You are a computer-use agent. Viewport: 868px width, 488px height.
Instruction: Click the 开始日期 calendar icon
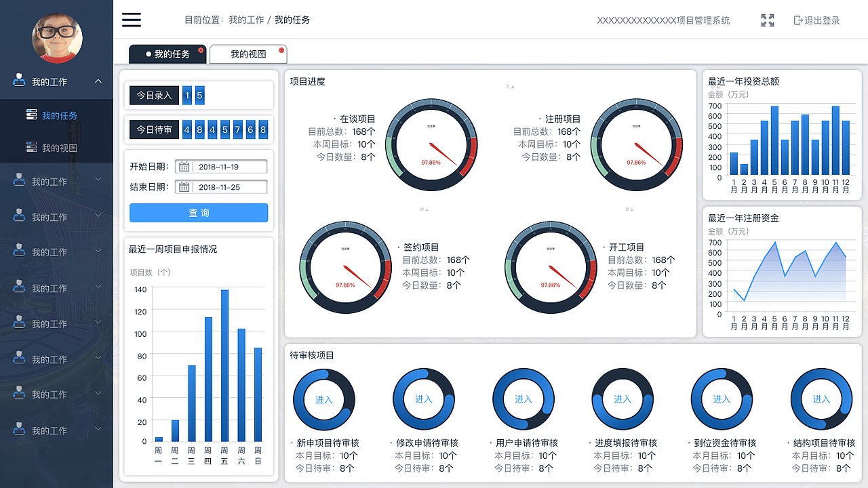pos(184,167)
